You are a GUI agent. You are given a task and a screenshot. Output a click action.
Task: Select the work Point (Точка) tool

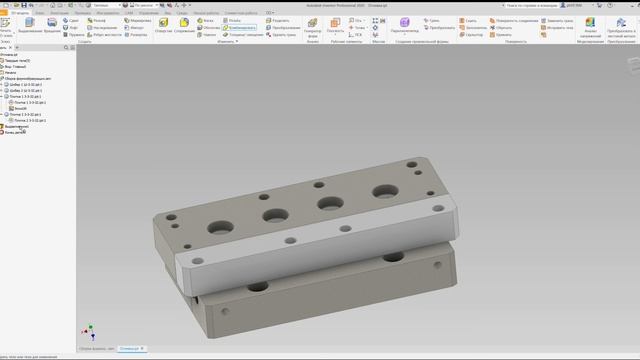point(357,28)
